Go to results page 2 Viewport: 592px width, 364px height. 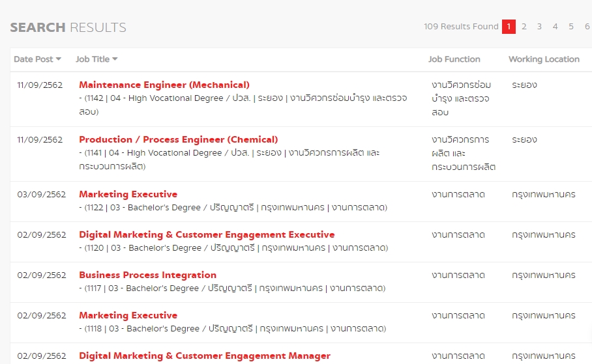[x=524, y=27]
